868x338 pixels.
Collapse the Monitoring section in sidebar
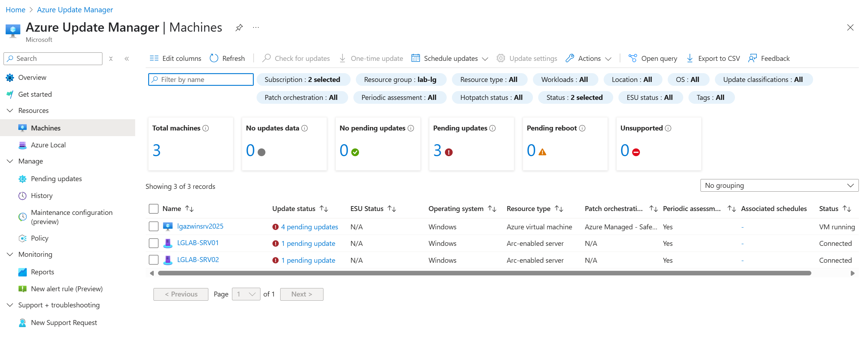pyautogui.click(x=10, y=254)
